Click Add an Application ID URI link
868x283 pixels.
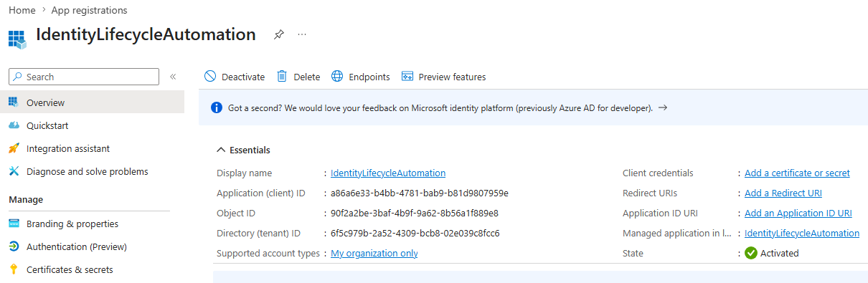point(798,213)
